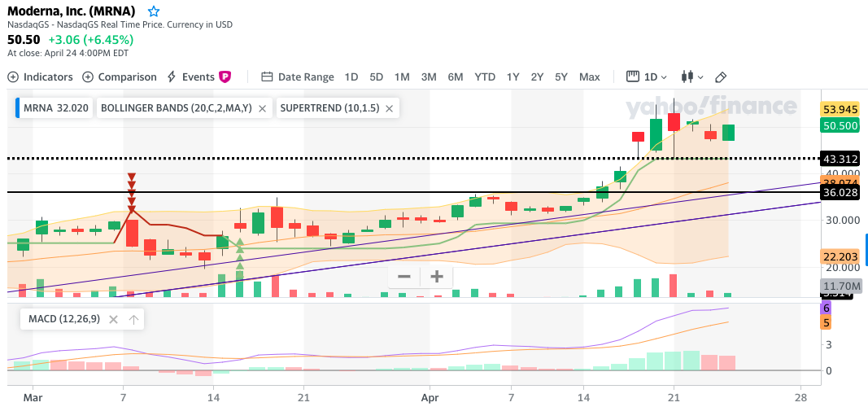Open the Events dropdown
Screen dimensions: 868x420
(x=190, y=77)
